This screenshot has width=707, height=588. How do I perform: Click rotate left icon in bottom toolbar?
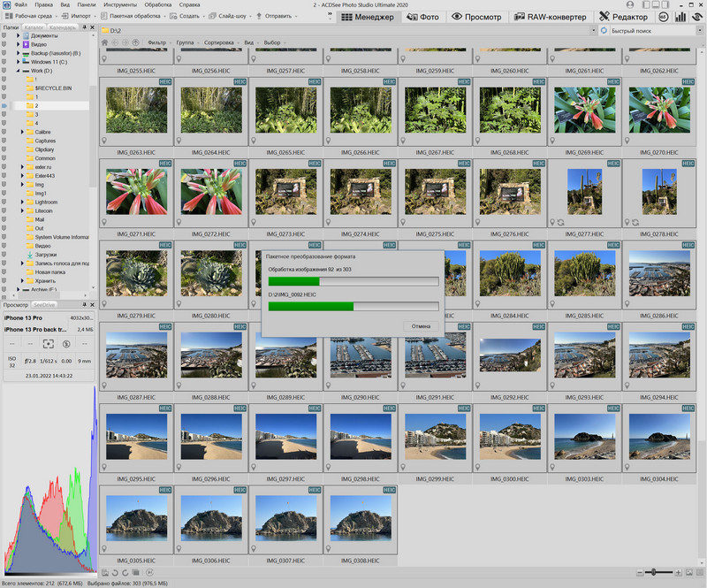point(116,573)
